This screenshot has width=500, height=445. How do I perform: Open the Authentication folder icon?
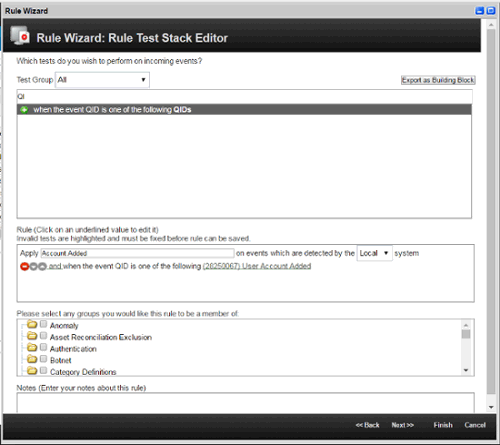[32, 347]
